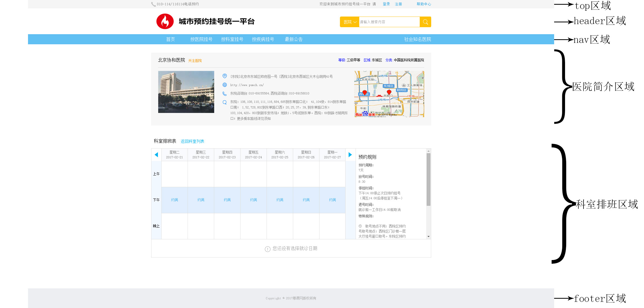
Task: Open 最新公告 in navigation bar
Action: tap(294, 39)
